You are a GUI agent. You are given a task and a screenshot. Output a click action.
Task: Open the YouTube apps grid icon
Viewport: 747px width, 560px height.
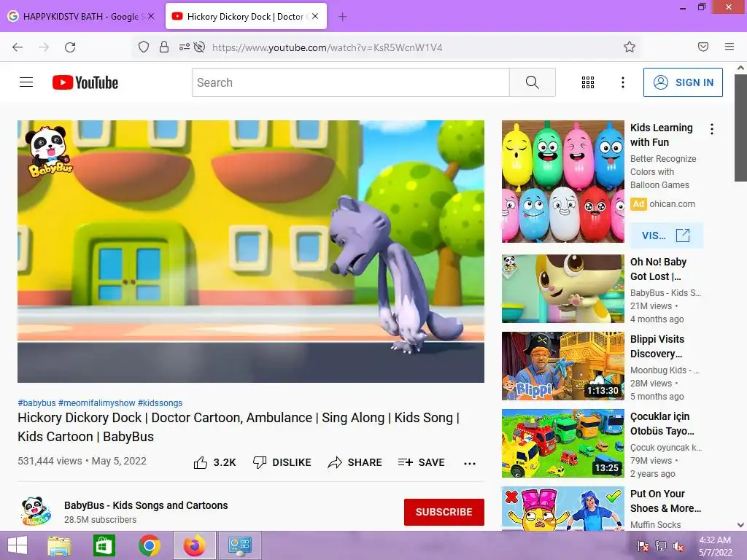pos(588,82)
